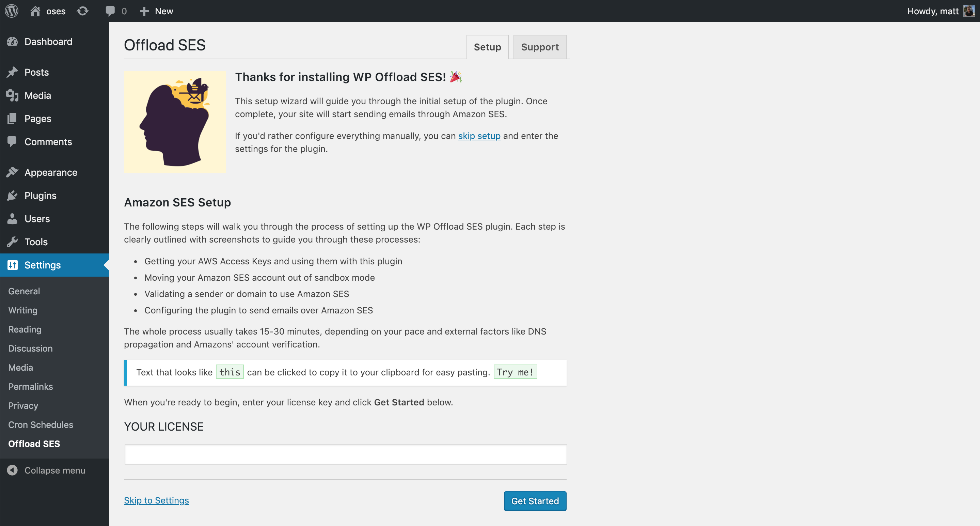This screenshot has width=980, height=526.
Task: Open Permalinks settings submenu
Action: pyautogui.click(x=30, y=386)
